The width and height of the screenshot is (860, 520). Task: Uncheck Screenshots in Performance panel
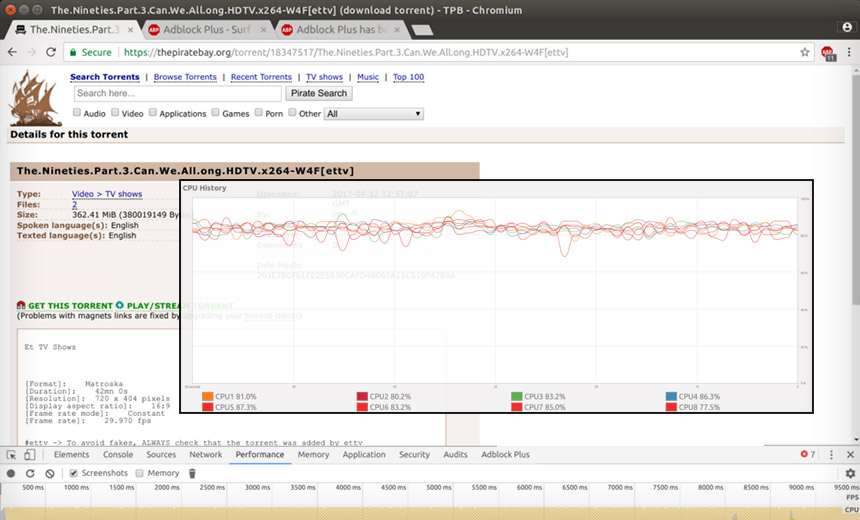(73, 473)
